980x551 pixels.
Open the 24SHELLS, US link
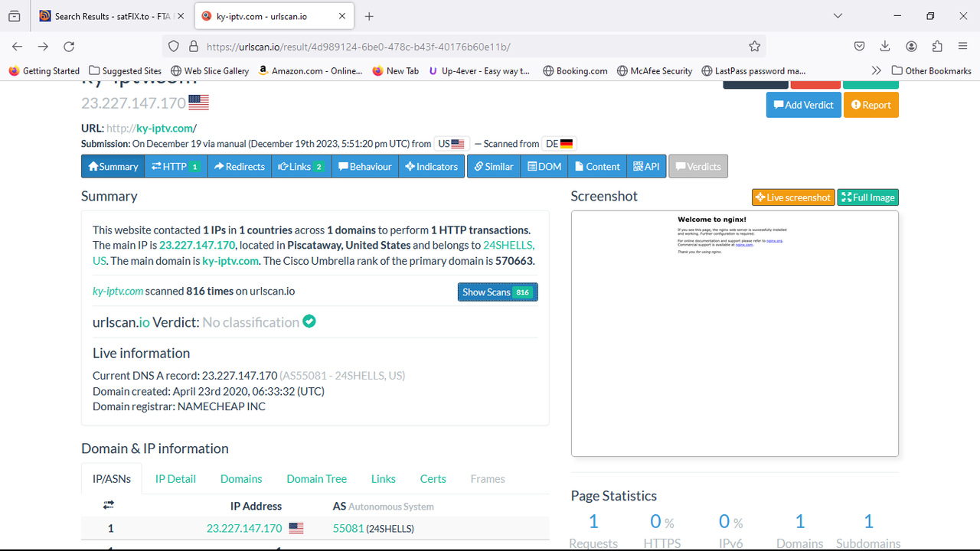tap(508, 246)
